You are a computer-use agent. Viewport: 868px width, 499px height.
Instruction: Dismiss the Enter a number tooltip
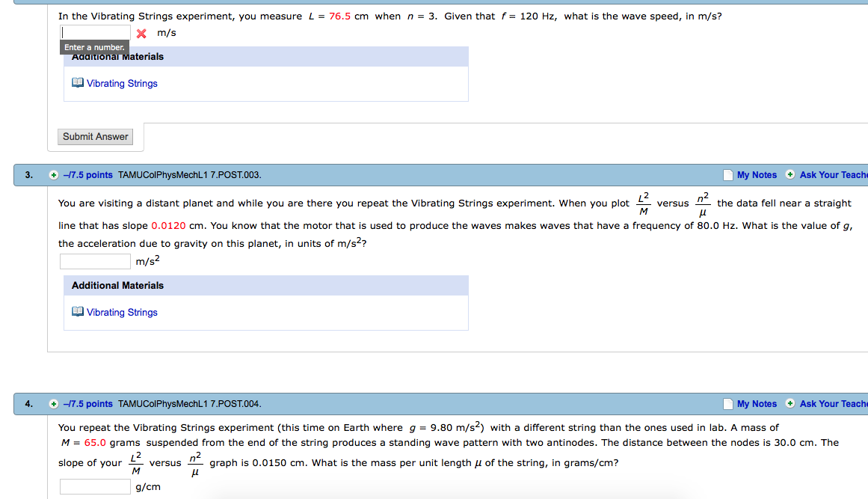tap(94, 46)
